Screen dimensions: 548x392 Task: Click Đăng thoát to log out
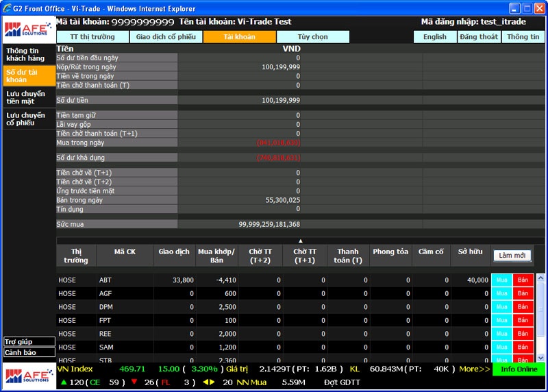(479, 37)
